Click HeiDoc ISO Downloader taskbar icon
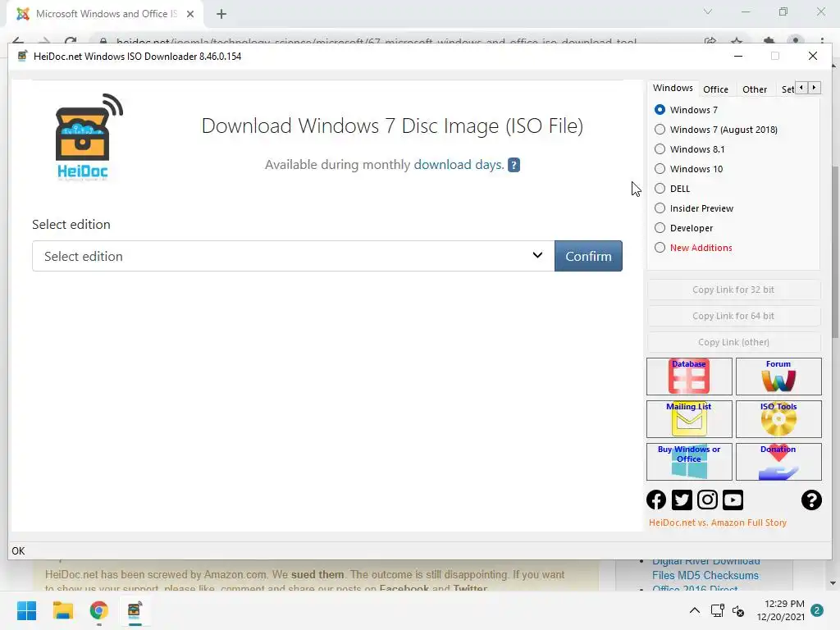The image size is (840, 630). click(135, 610)
